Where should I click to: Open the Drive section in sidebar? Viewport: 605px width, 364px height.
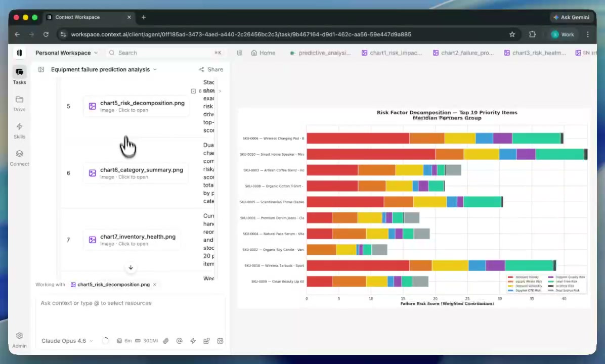coord(19,103)
